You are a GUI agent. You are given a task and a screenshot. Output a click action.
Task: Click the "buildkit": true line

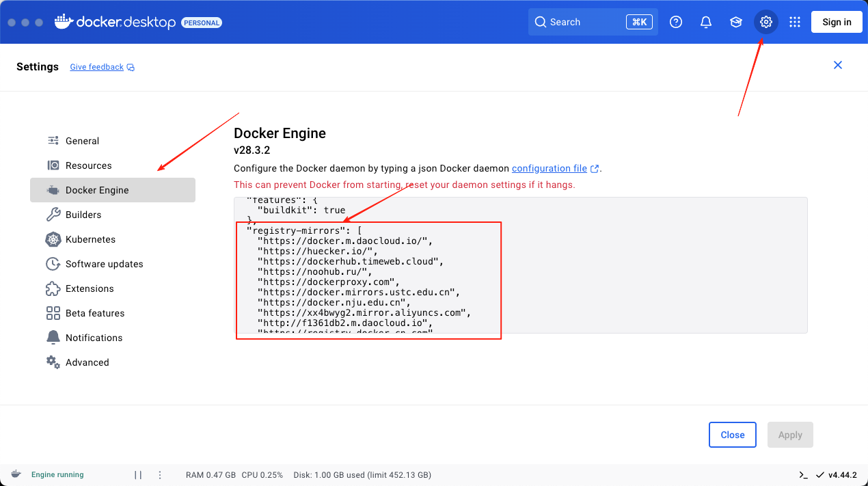tap(301, 210)
